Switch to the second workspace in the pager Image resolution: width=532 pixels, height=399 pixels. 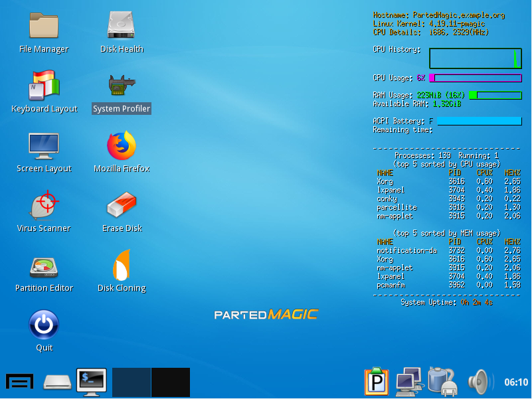click(171, 382)
